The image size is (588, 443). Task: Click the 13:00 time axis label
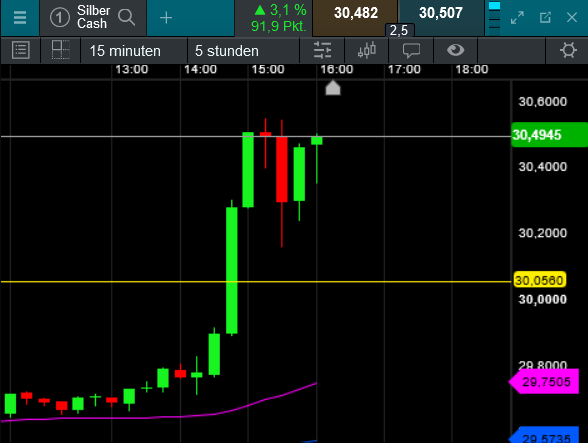tap(131, 69)
